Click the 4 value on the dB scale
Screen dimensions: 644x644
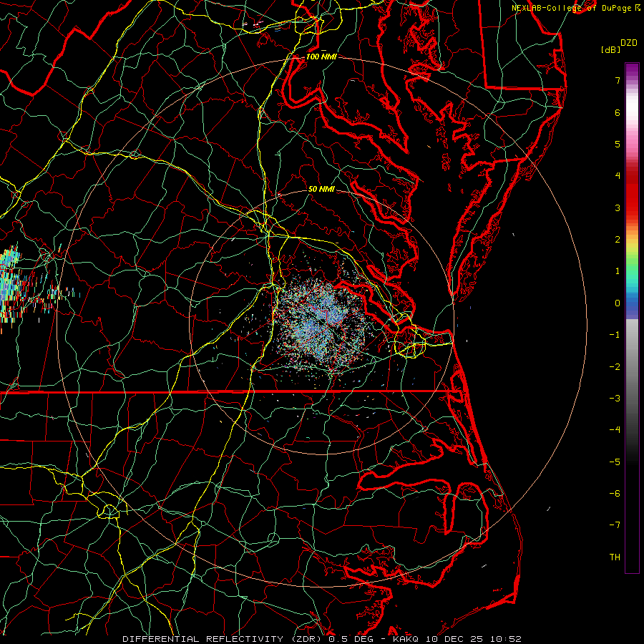[x=618, y=176]
